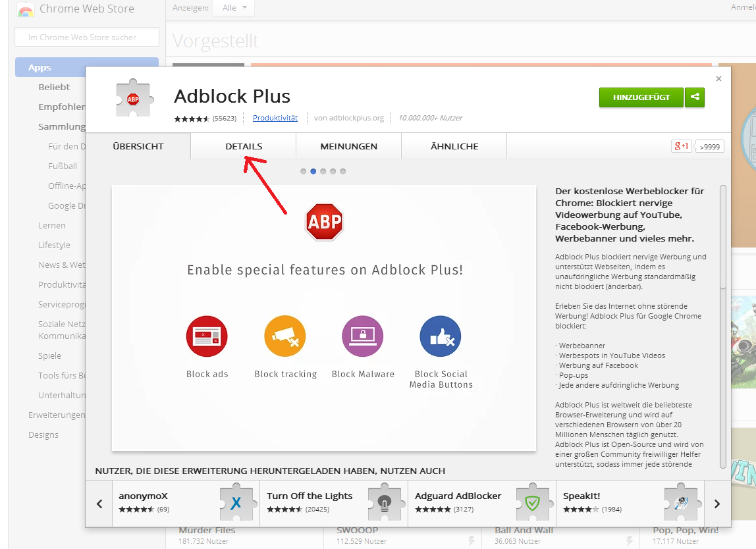
Task: Select the fifth screenshot carousel dot
Action: click(x=343, y=171)
